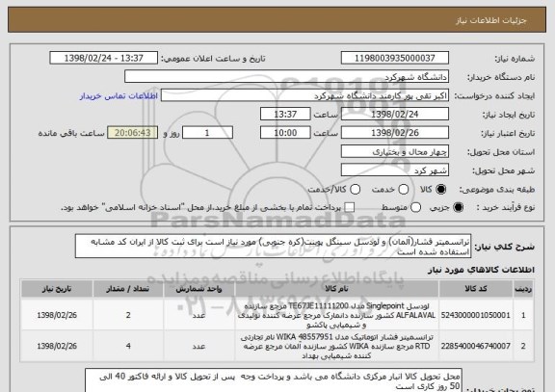Click the creation date field 1398/02/24
Screen dimensions: 555x392
tap(395, 115)
